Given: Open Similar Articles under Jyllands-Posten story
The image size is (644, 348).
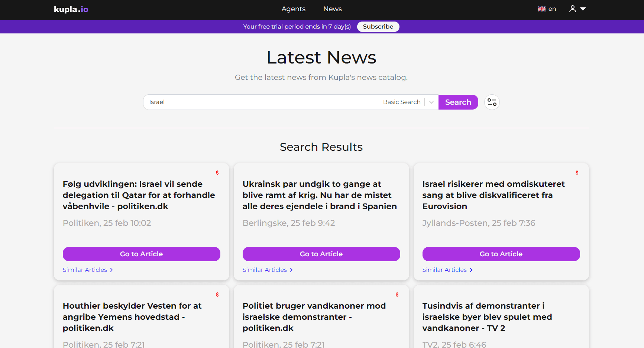Looking at the screenshot, I should [447, 270].
